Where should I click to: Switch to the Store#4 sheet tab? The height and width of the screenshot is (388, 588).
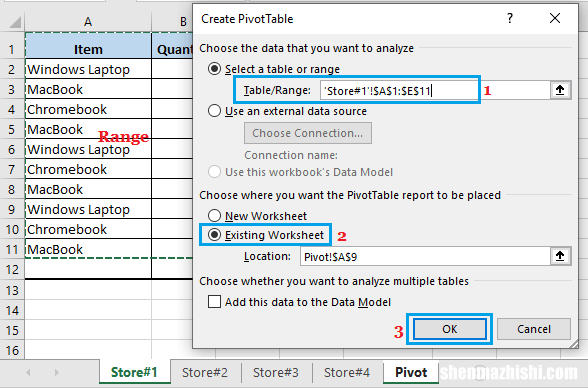347,372
